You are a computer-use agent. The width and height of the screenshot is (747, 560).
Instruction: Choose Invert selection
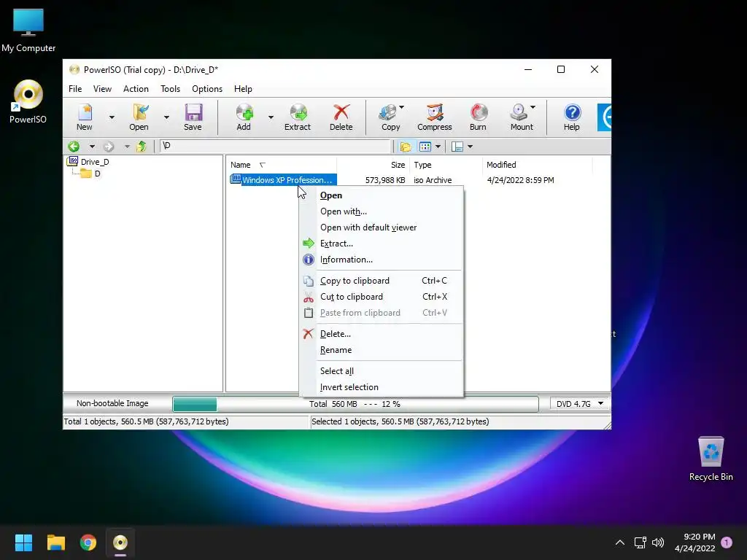click(x=381, y=387)
